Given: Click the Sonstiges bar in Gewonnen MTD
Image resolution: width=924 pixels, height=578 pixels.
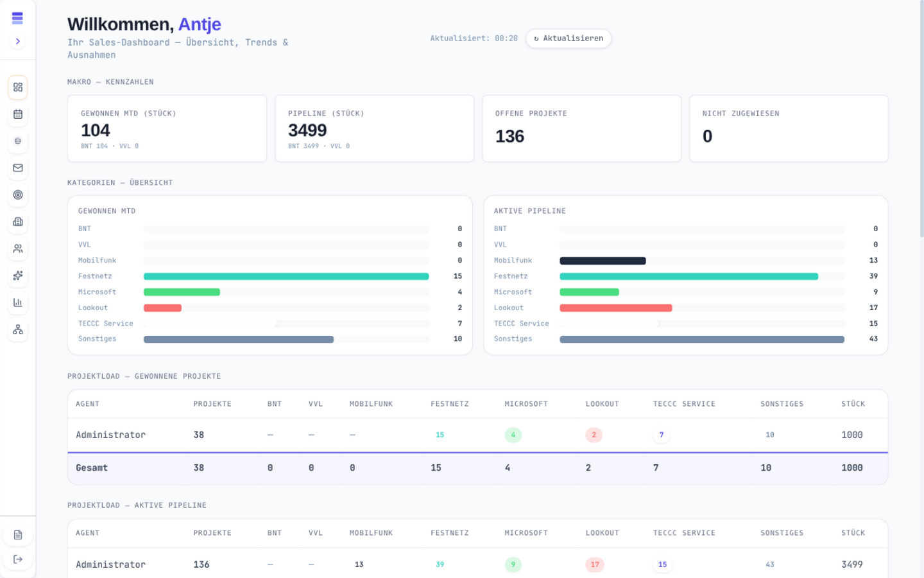Looking at the screenshot, I should pyautogui.click(x=239, y=339).
